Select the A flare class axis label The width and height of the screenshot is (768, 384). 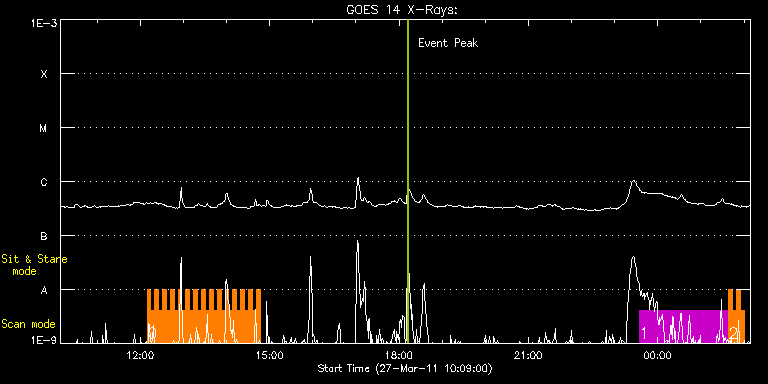44,290
